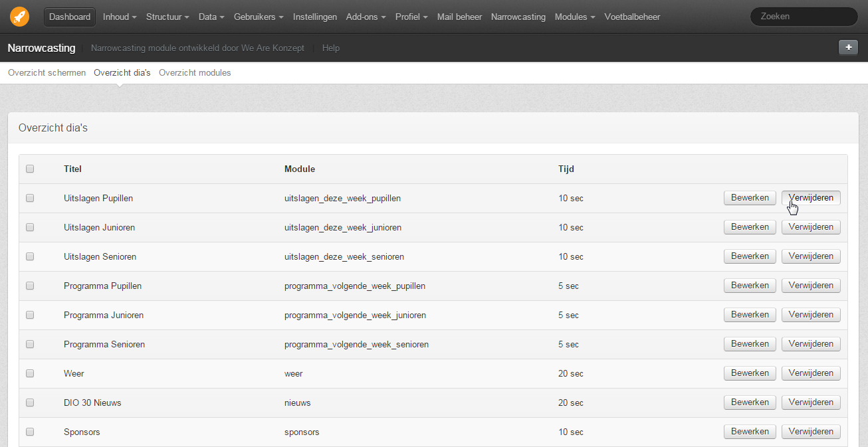Click the Uitslagen Senioren title

point(100,257)
